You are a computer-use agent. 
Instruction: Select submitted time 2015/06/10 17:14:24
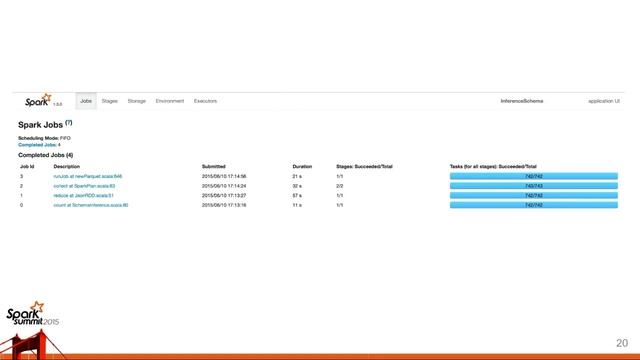point(224,186)
